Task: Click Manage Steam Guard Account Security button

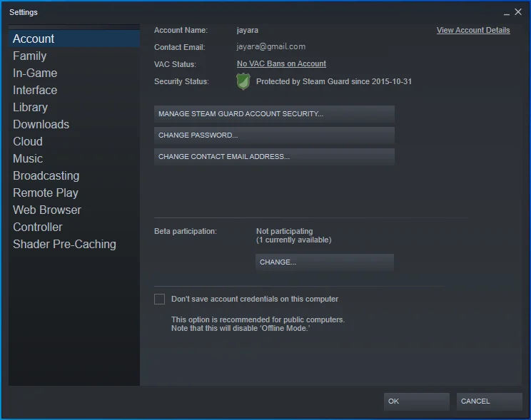Action: (274, 113)
